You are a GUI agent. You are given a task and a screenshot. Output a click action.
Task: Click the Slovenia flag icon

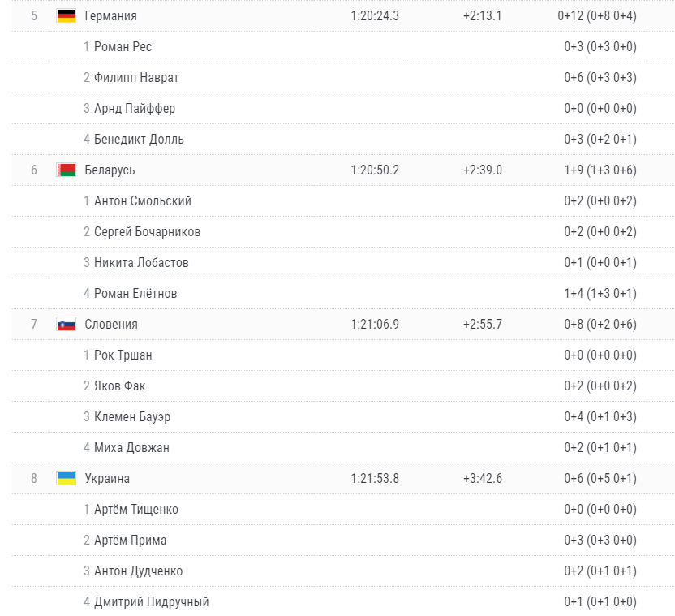pyautogui.click(x=67, y=325)
